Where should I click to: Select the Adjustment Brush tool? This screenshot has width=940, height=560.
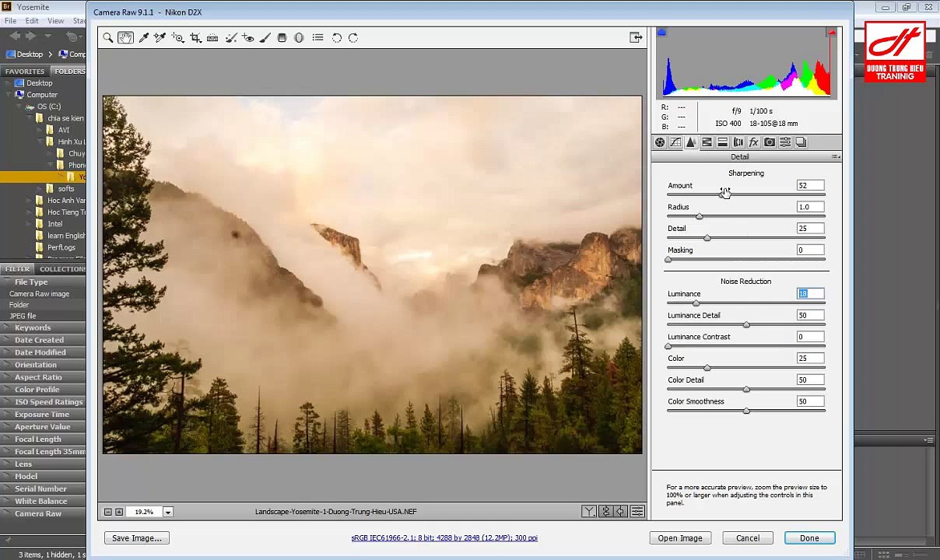tap(265, 37)
